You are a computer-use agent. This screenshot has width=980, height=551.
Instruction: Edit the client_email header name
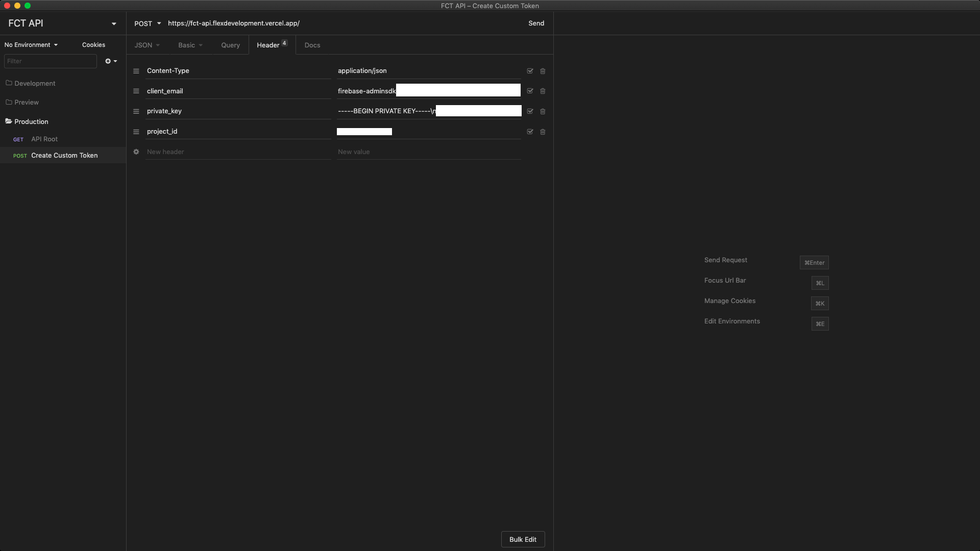coord(238,91)
